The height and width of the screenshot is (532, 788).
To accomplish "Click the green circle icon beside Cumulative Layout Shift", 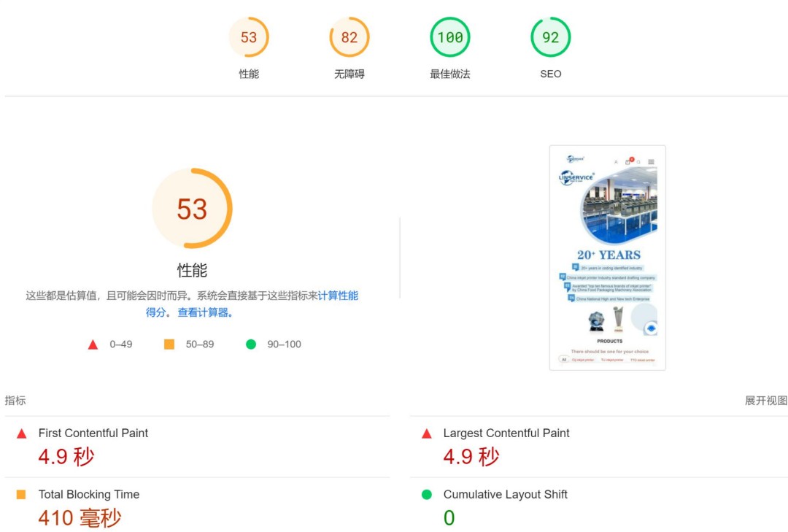I will point(427,495).
